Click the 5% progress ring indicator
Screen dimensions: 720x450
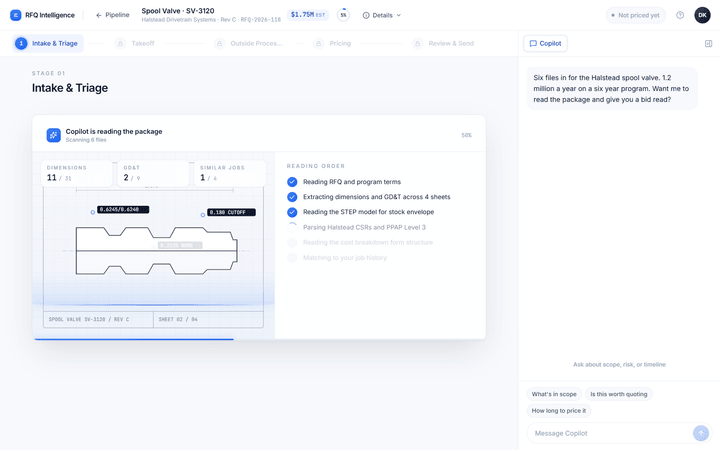coord(343,15)
